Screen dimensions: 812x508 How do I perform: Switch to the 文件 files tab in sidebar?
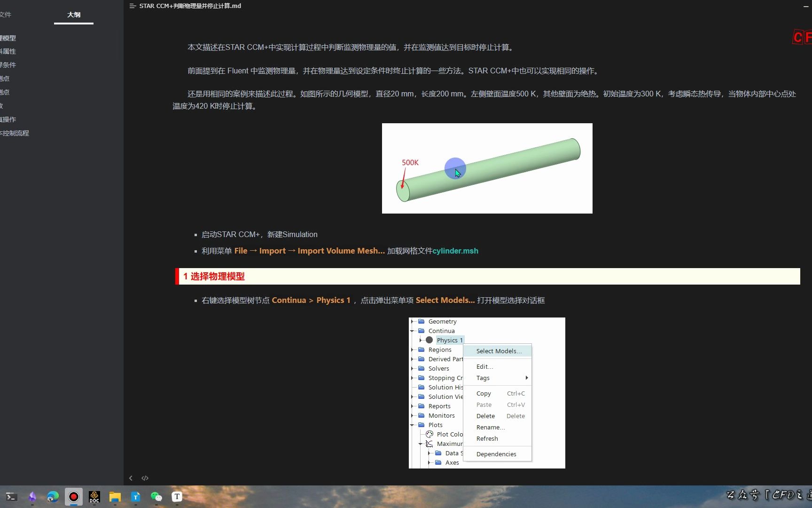[x=5, y=15]
